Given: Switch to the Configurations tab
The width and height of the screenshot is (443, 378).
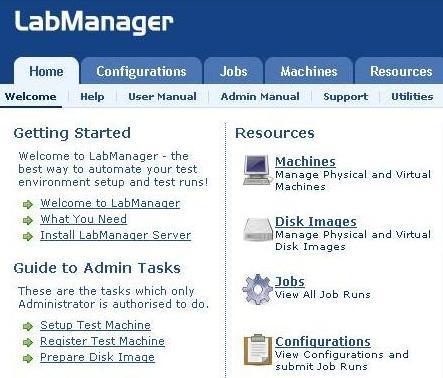Looking at the screenshot, I should pyautogui.click(x=141, y=71).
